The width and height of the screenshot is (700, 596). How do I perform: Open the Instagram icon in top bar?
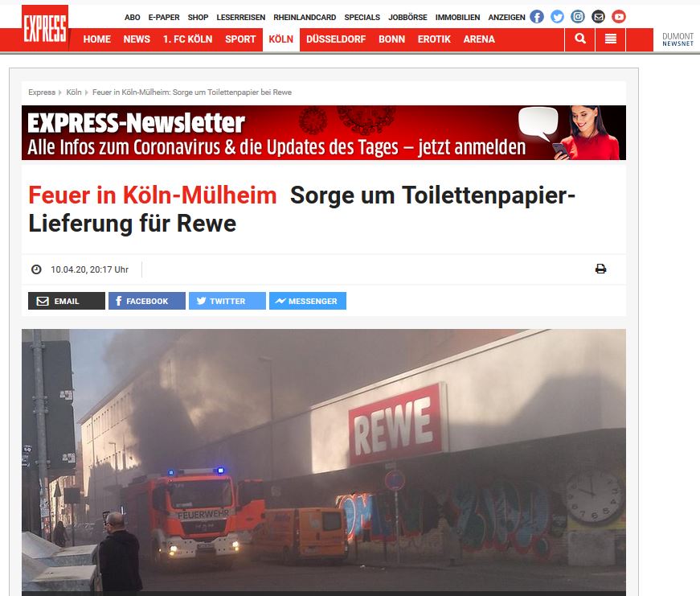click(x=578, y=17)
